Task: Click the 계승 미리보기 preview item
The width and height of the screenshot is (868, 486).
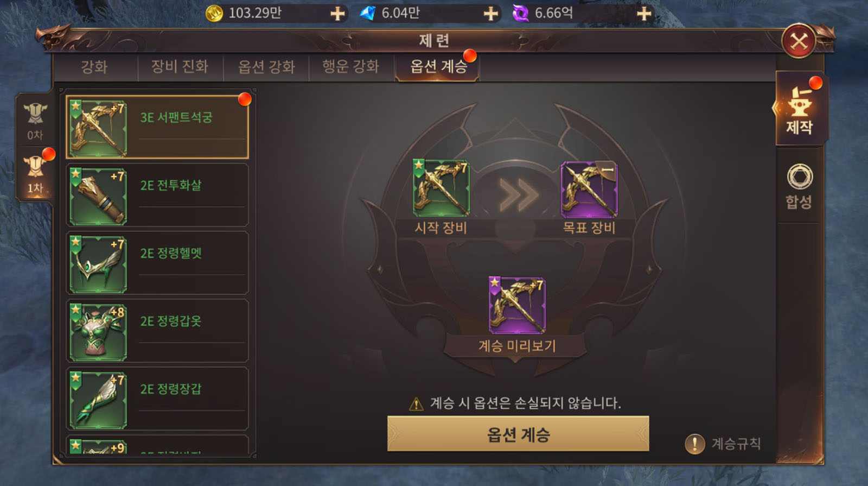Action: tap(517, 306)
